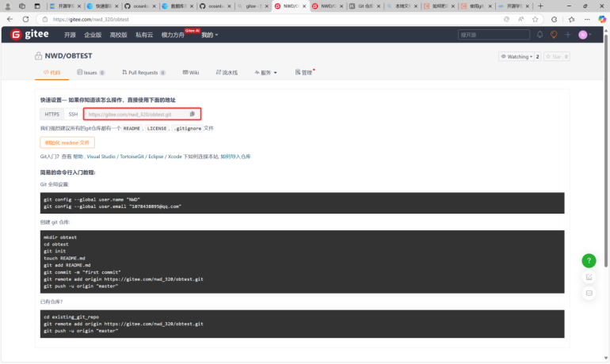
Task: Open the 私有云 menu item
Action: click(144, 35)
